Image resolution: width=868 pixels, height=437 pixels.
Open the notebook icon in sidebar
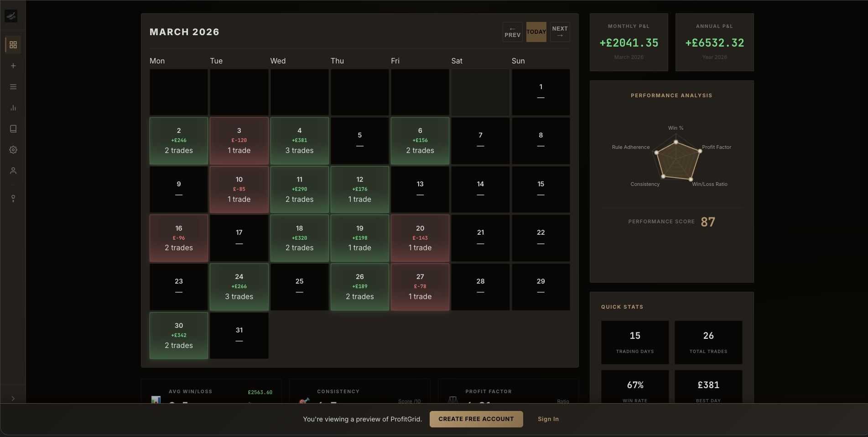(x=13, y=129)
